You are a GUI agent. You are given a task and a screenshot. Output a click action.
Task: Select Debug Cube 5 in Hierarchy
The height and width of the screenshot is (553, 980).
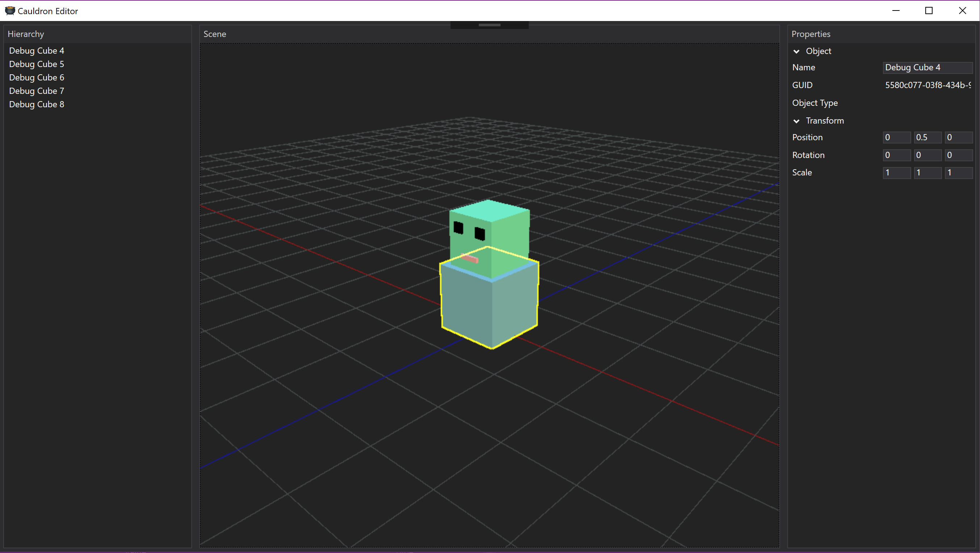[x=37, y=64]
